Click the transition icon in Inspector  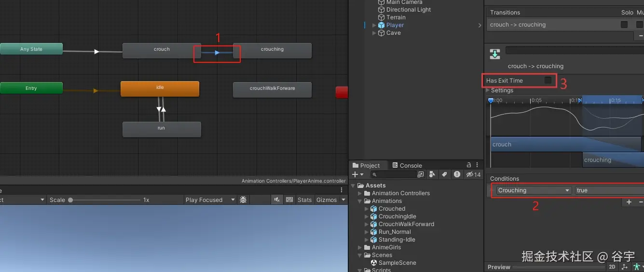click(x=495, y=53)
